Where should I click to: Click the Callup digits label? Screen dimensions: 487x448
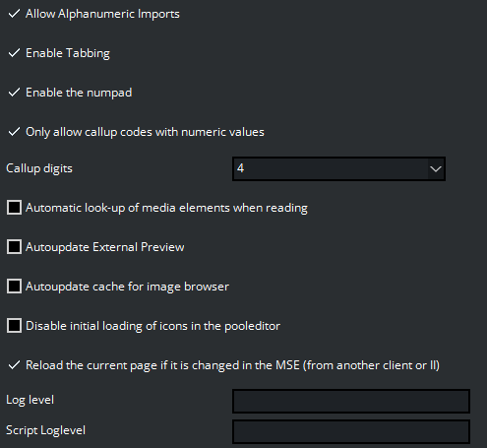[x=39, y=168]
